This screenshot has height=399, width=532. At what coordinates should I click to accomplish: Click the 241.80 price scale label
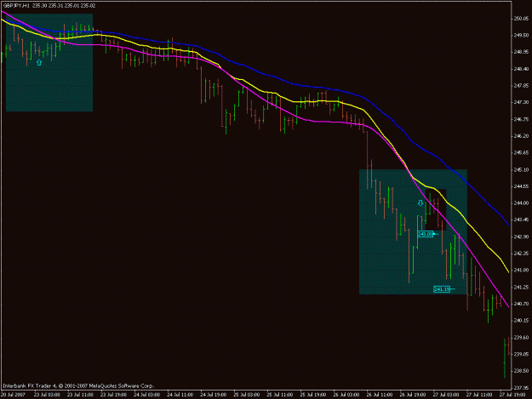pyautogui.click(x=521, y=271)
